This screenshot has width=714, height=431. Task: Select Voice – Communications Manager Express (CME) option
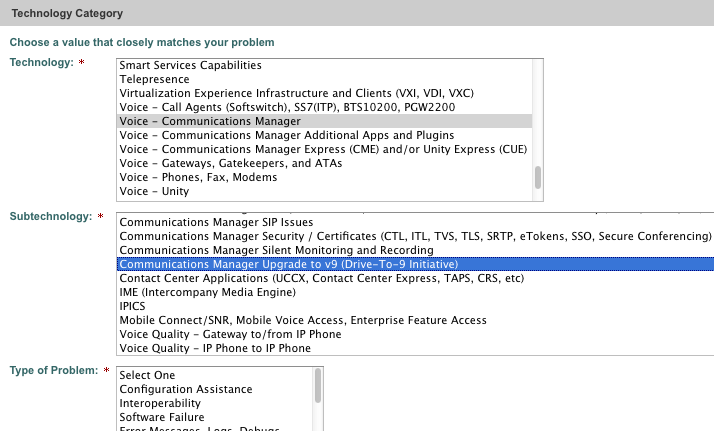coord(324,149)
